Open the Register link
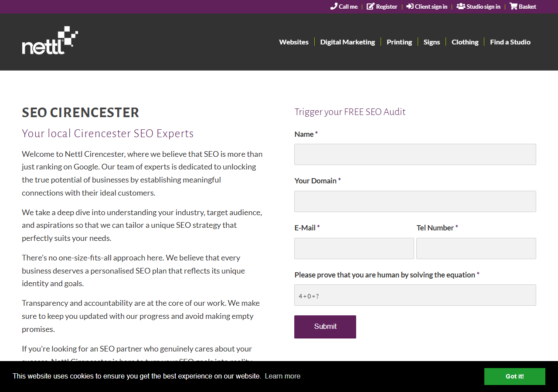The image size is (558, 392). [382, 7]
